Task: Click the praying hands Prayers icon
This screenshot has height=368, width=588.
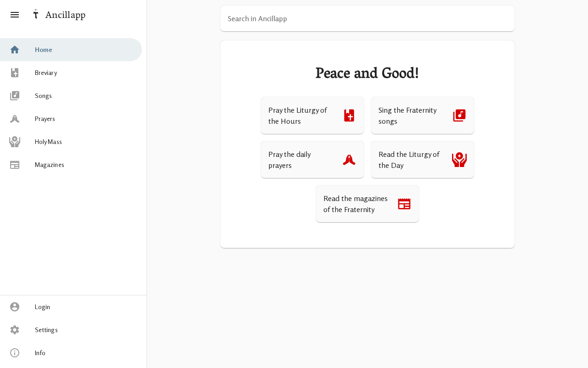Action: tap(15, 119)
